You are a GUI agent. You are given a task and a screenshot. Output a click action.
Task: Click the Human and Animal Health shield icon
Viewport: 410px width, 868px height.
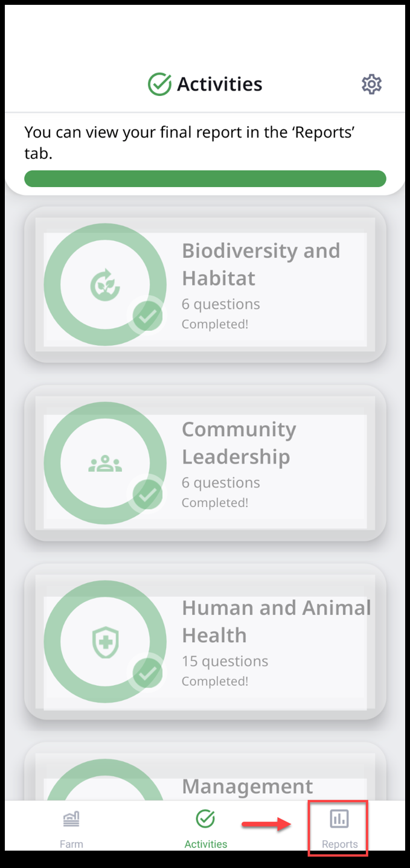(x=105, y=642)
